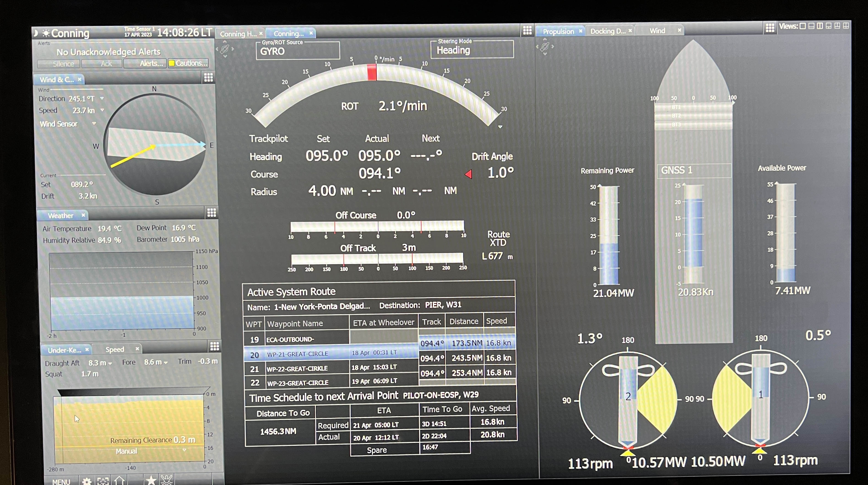
Task: Select top-bottom split view layout
Action: 811,26
